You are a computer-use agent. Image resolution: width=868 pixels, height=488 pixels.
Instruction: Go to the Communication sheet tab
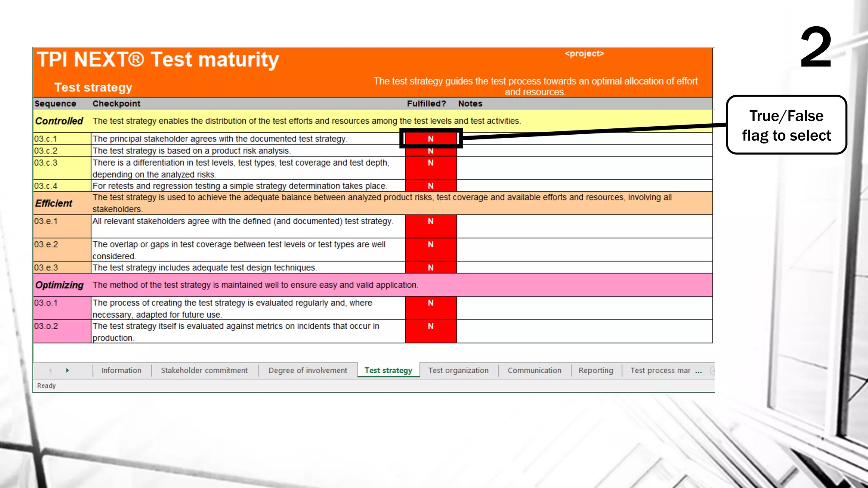(534, 371)
